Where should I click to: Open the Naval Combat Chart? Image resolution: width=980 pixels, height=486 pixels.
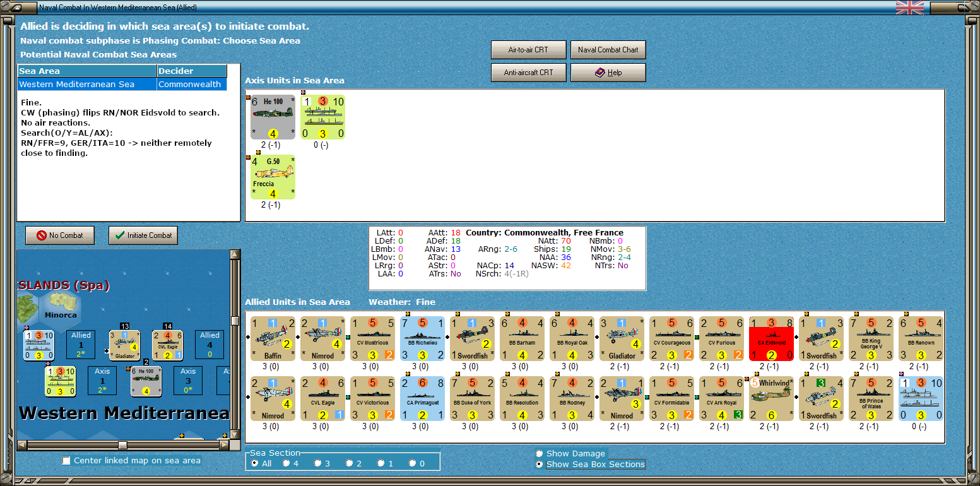[608, 50]
